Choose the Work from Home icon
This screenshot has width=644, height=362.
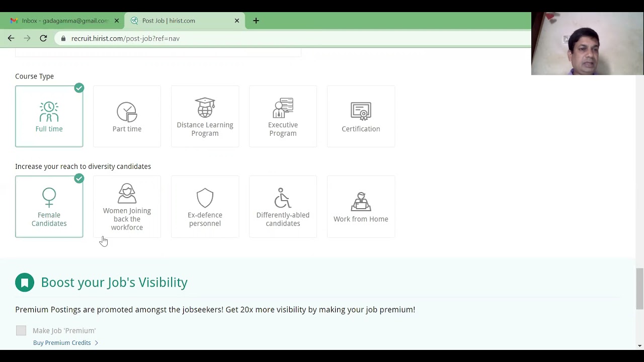361,202
